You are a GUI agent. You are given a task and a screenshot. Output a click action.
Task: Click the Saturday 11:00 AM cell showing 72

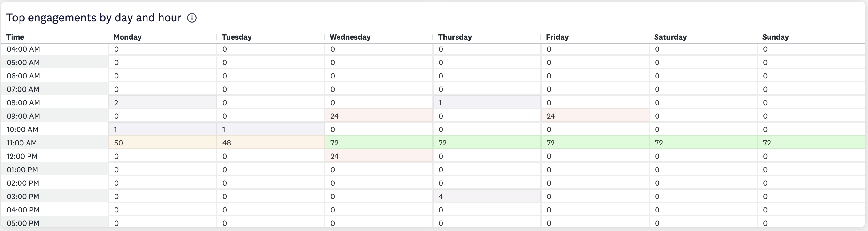pos(703,143)
